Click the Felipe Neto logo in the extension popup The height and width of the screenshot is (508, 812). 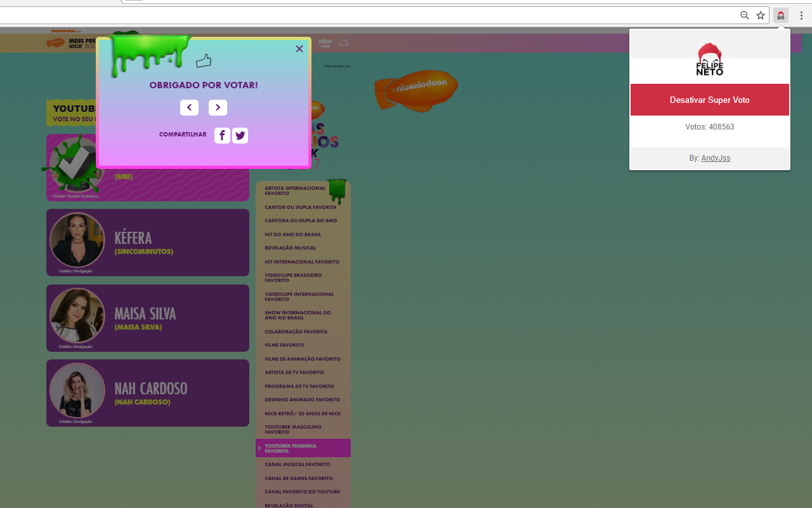coord(710,60)
